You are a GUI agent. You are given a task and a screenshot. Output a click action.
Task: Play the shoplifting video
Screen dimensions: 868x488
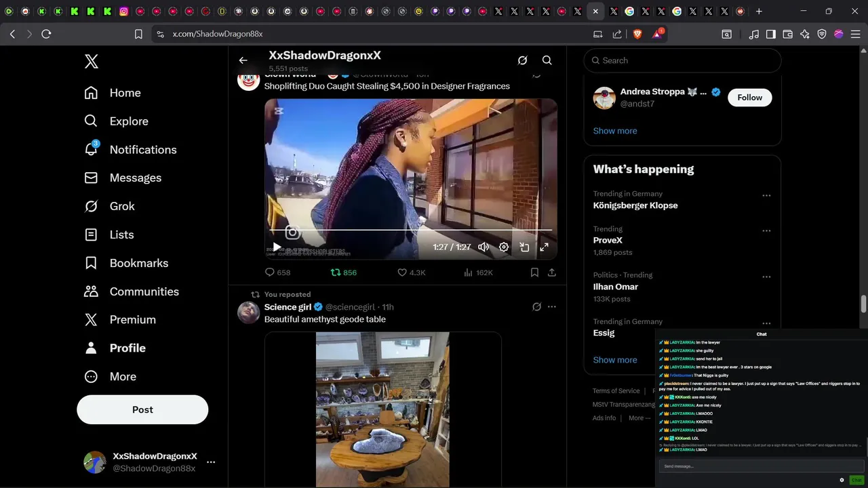point(277,247)
